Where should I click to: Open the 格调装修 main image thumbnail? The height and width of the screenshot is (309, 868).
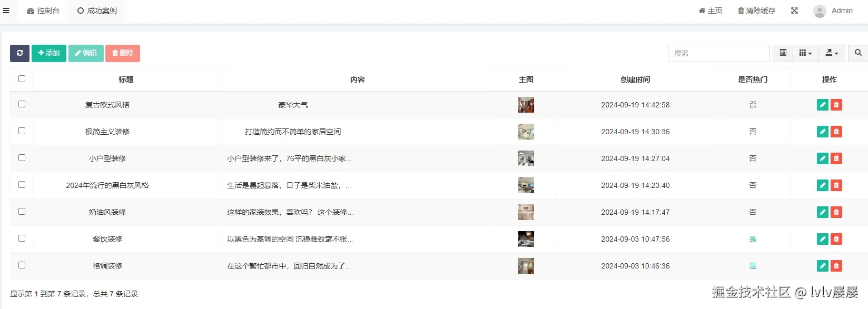click(x=526, y=266)
